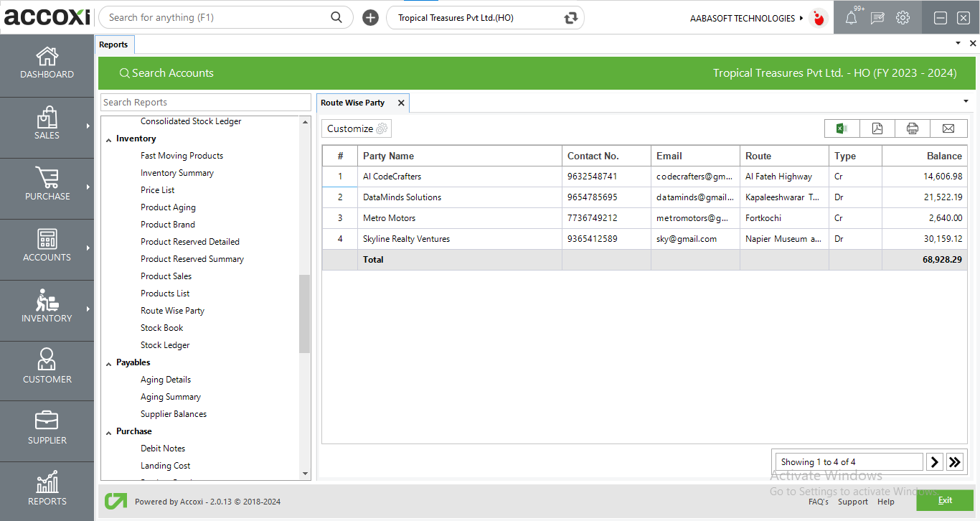
Task: Switch company using the refresh arrows icon
Action: coord(571,18)
